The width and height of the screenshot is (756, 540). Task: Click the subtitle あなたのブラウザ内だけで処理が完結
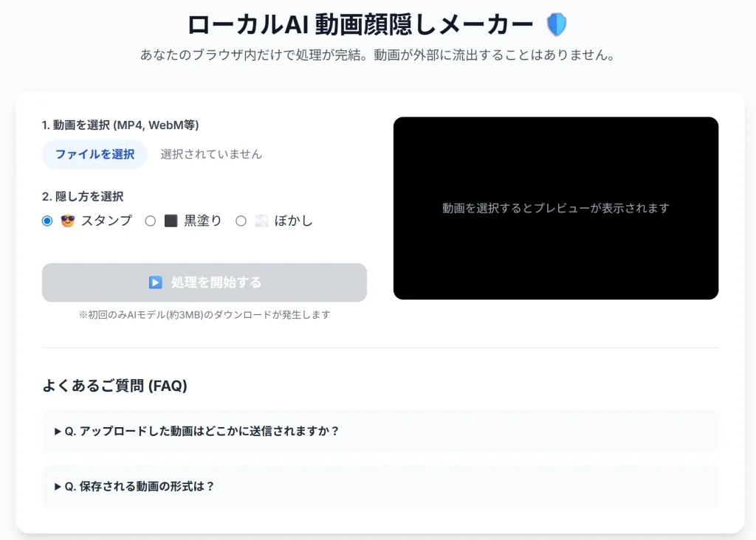378,55
